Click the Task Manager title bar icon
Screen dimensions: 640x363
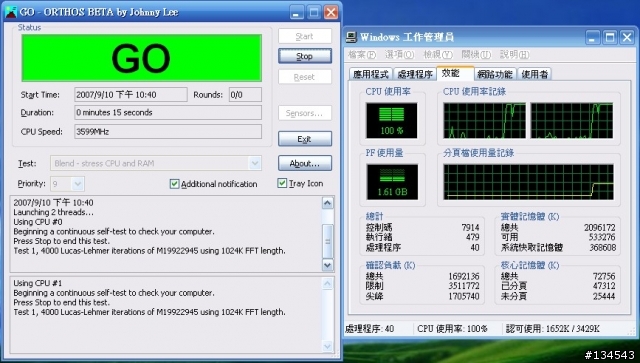351,37
